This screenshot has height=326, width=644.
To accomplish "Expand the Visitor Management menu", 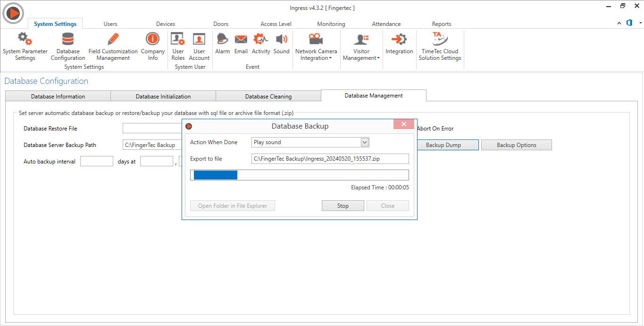I will point(361,47).
